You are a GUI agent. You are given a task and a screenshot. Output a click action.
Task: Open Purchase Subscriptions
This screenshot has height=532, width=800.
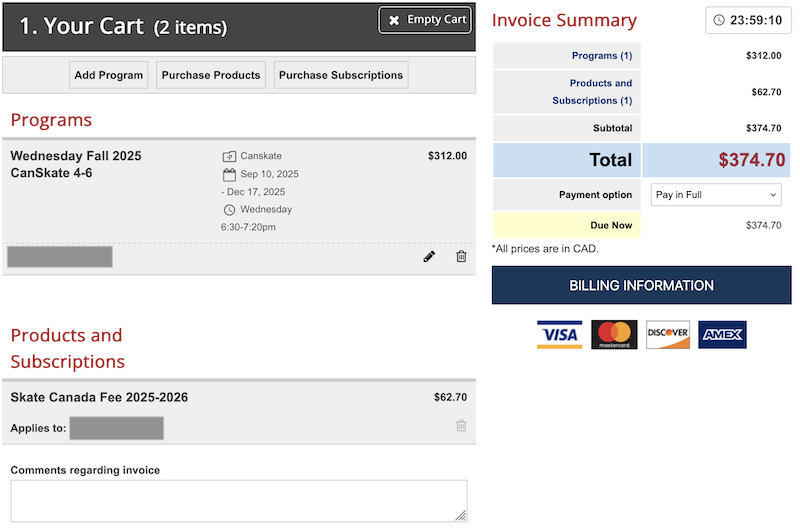[341, 75]
